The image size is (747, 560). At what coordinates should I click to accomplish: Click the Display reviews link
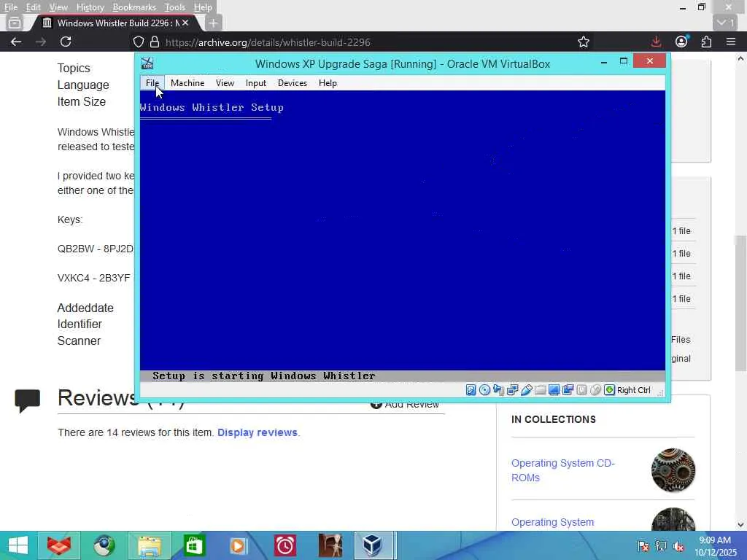click(x=258, y=432)
